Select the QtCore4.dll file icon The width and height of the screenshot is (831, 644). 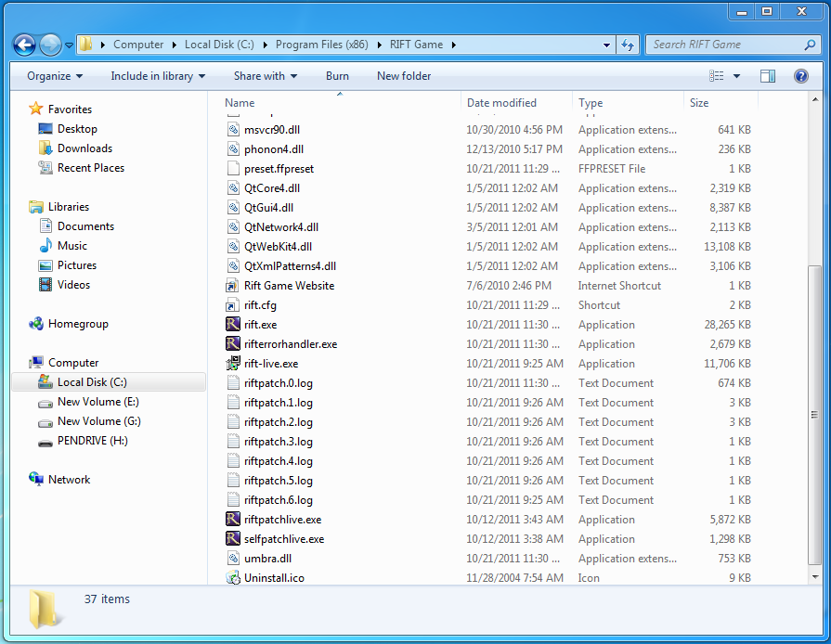pos(233,188)
